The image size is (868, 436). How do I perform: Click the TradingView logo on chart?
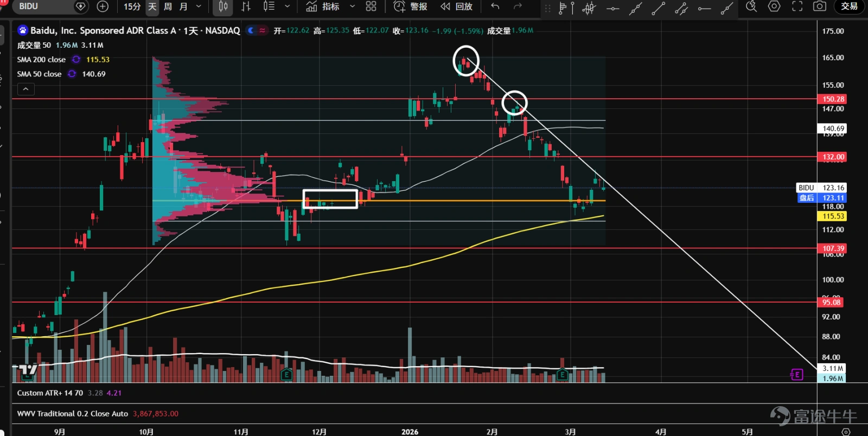pos(28,369)
